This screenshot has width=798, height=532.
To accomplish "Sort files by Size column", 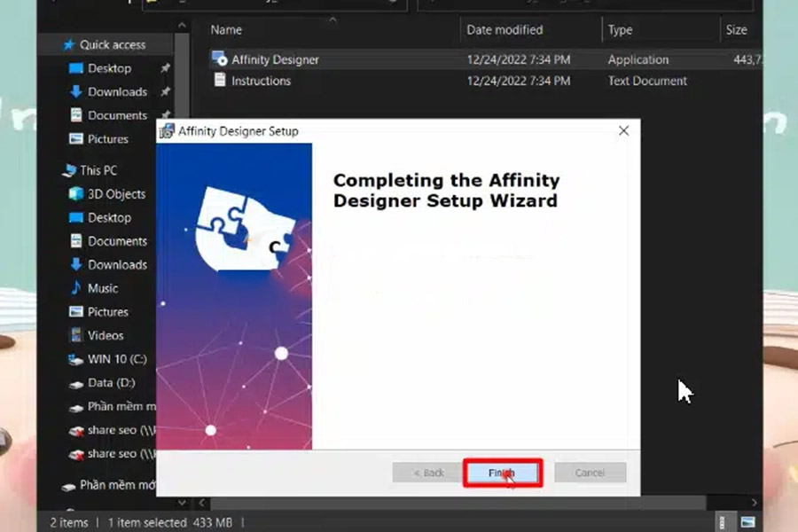I will click(736, 30).
